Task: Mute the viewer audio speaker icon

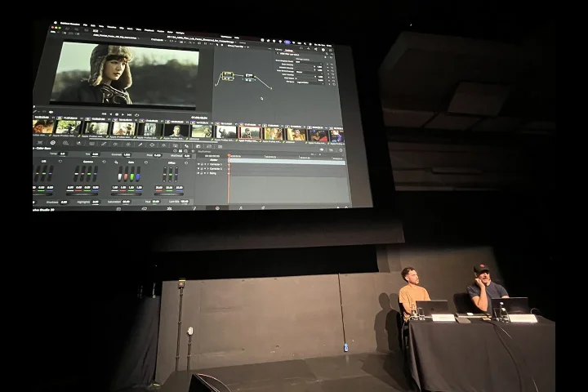Action: pos(51,112)
